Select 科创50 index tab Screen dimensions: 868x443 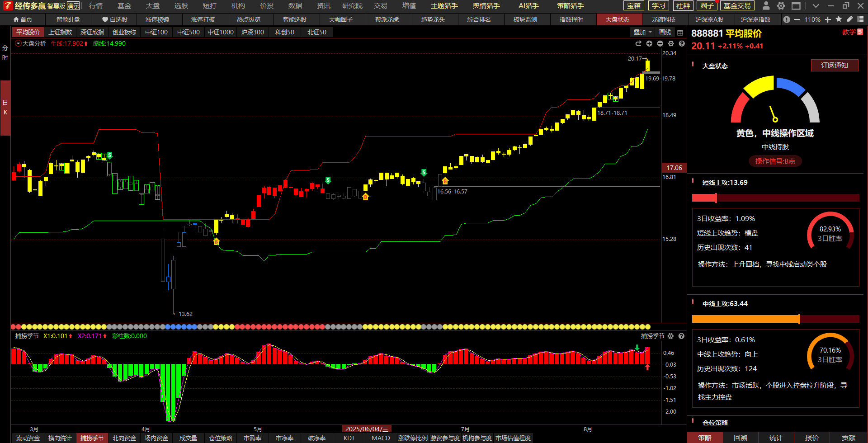[285, 32]
